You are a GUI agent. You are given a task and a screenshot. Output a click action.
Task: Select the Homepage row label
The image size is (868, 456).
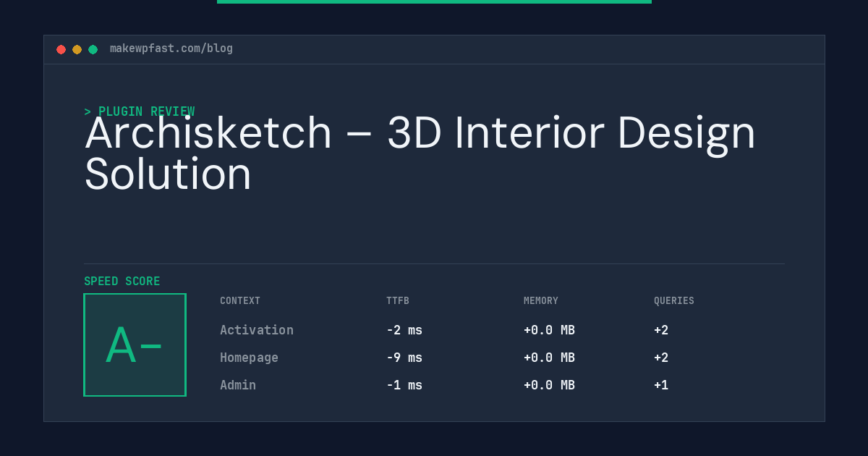tap(249, 358)
